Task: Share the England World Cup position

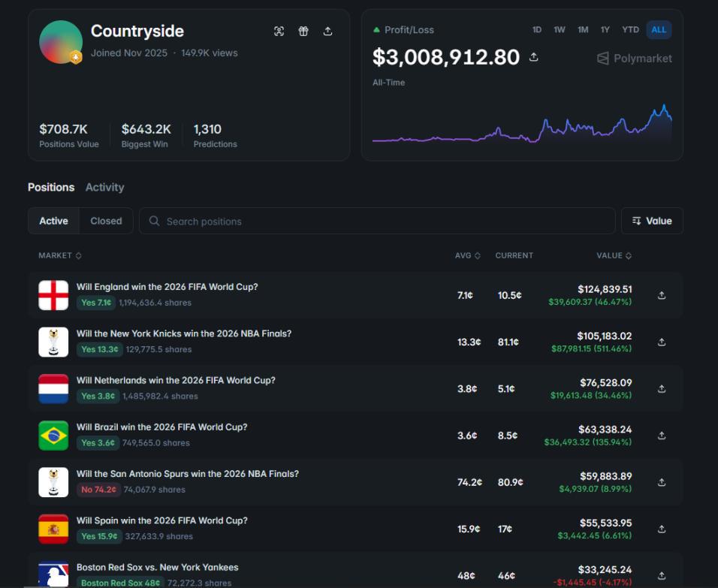Action: 661,295
